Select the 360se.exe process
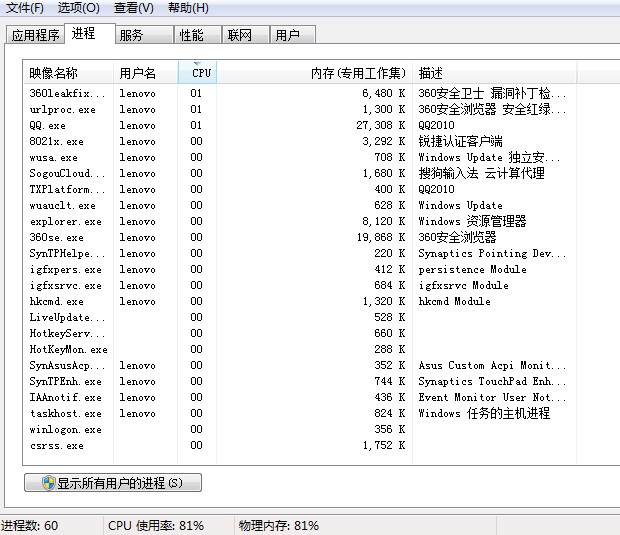Viewport: 620px width, 535px height. coord(299,237)
